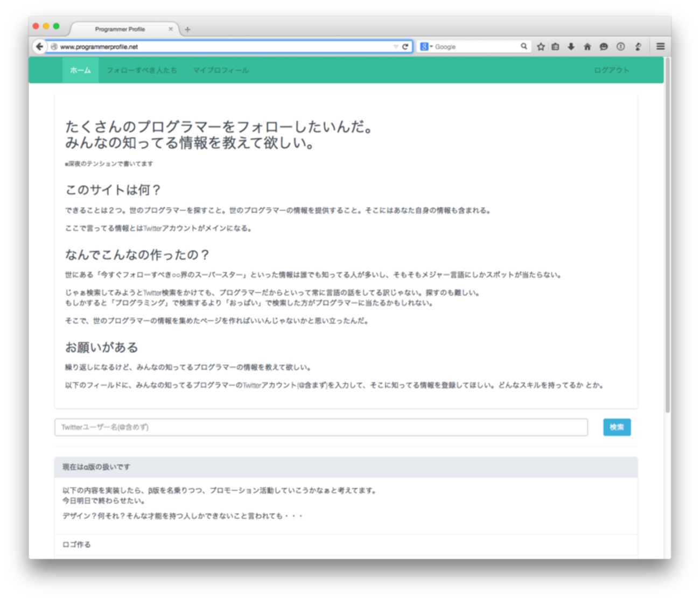Reload the page with the refresh icon
The width and height of the screenshot is (700, 600).
tap(405, 47)
